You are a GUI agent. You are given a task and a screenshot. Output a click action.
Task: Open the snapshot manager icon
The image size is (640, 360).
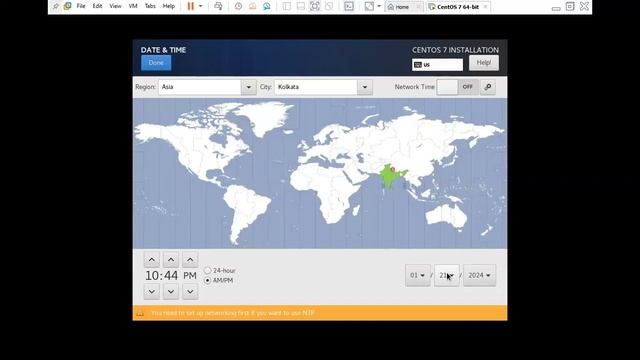point(267,6)
